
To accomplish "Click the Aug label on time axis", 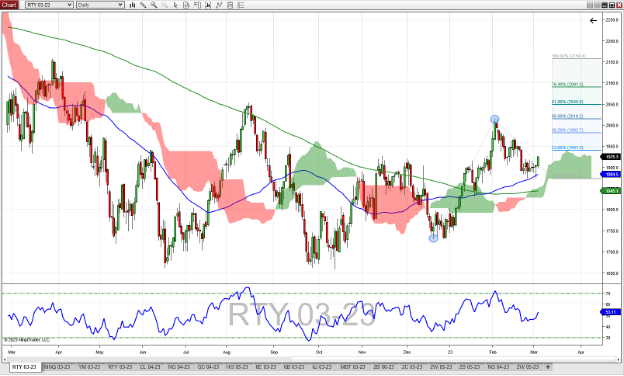I will point(226,352).
